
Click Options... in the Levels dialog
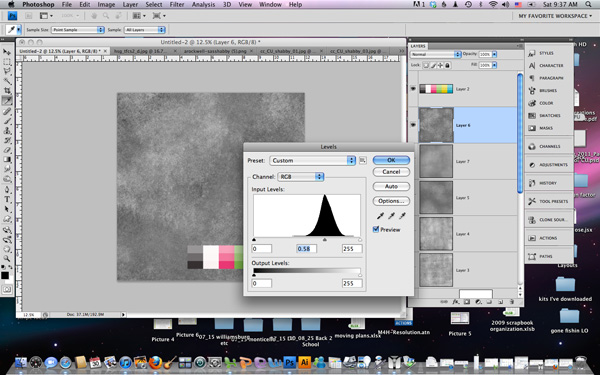coord(391,201)
